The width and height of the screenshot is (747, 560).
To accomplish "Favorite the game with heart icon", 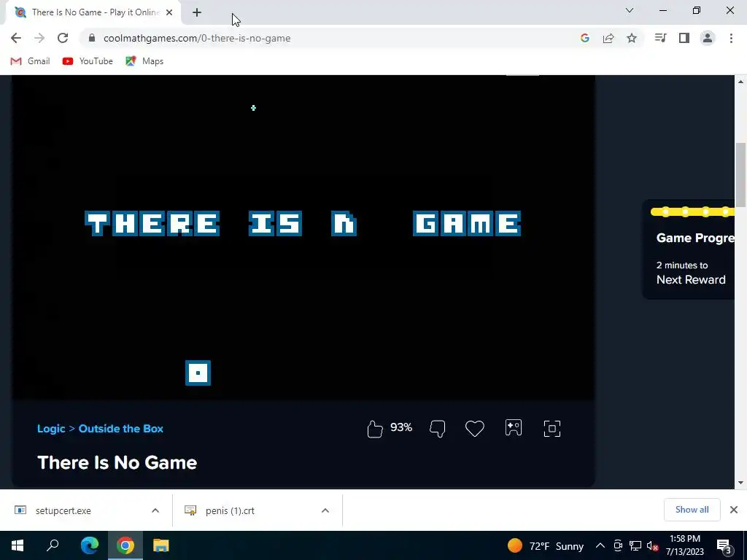I will [x=474, y=429].
